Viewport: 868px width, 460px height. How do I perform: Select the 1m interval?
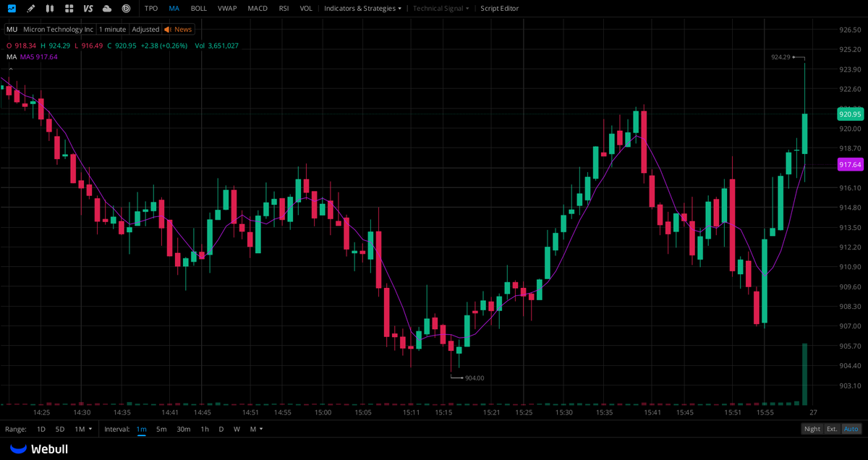(x=141, y=429)
